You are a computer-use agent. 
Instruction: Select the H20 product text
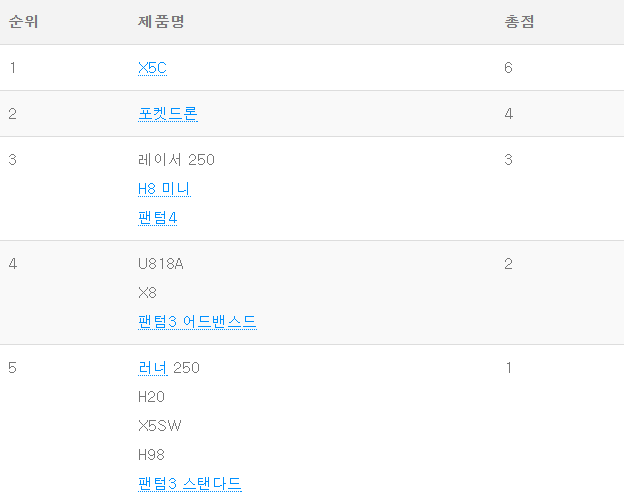[151, 397]
